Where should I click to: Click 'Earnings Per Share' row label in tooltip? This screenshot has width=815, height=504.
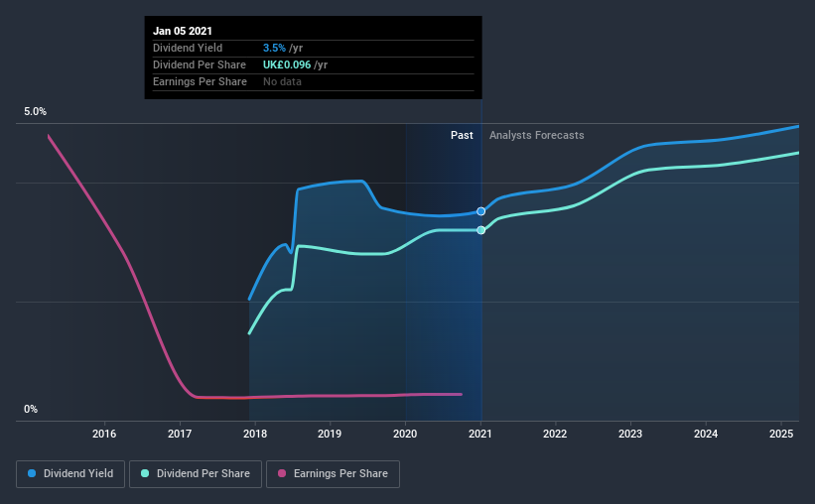(200, 81)
